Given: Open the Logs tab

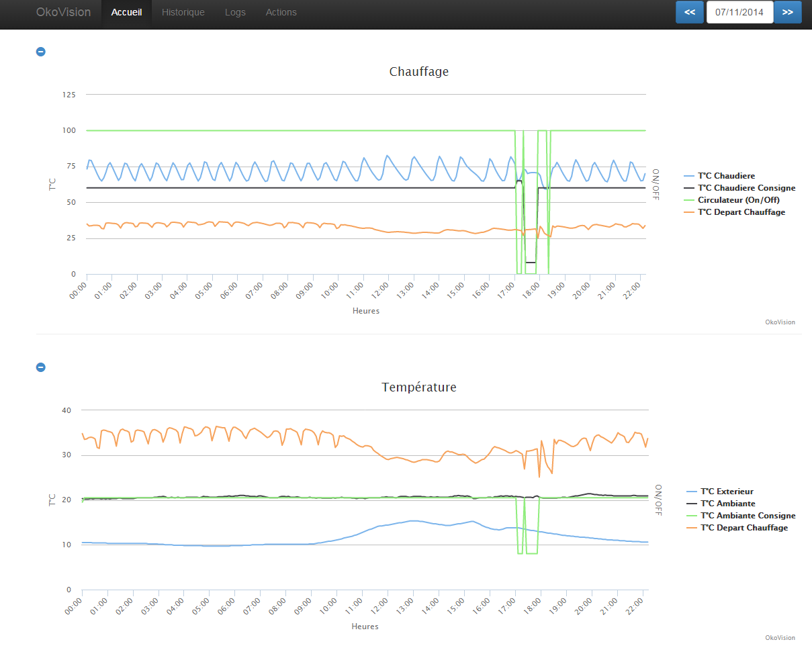Looking at the screenshot, I should (x=235, y=12).
